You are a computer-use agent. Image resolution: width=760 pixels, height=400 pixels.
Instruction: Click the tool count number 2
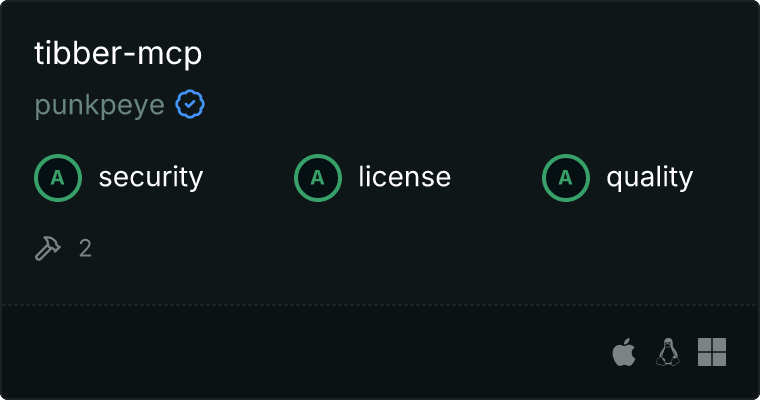coord(85,249)
